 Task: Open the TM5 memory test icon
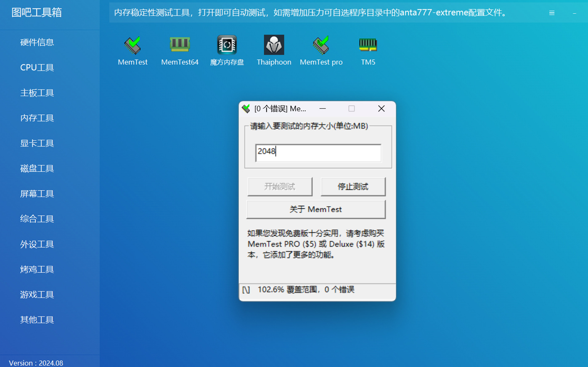pos(368,45)
